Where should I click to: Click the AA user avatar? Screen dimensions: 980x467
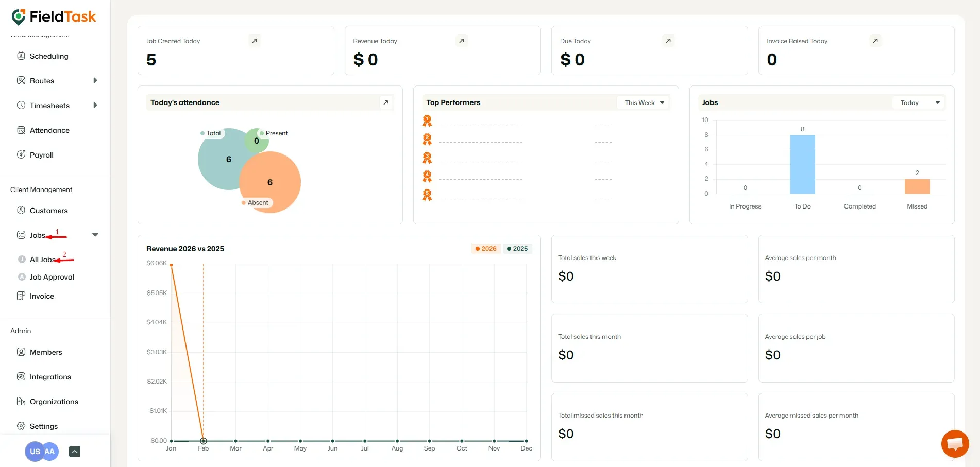coord(50,452)
